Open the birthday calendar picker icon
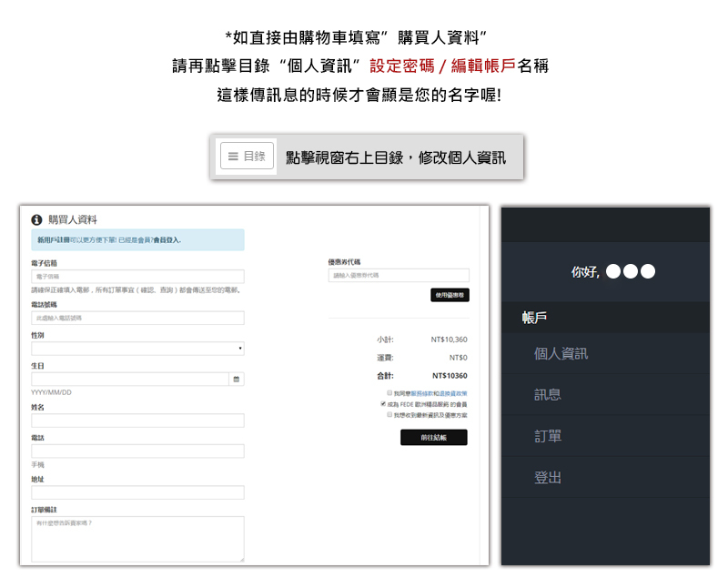The image size is (728, 588). click(237, 379)
